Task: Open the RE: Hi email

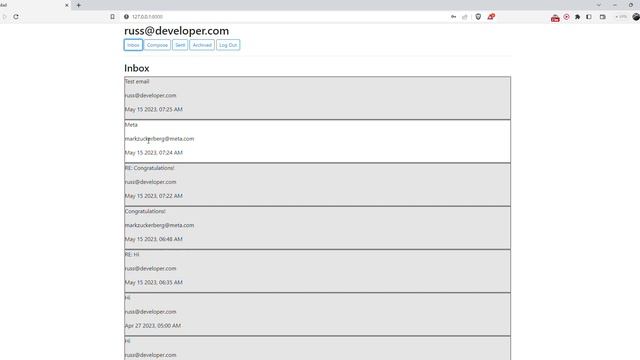Action: tap(317, 271)
